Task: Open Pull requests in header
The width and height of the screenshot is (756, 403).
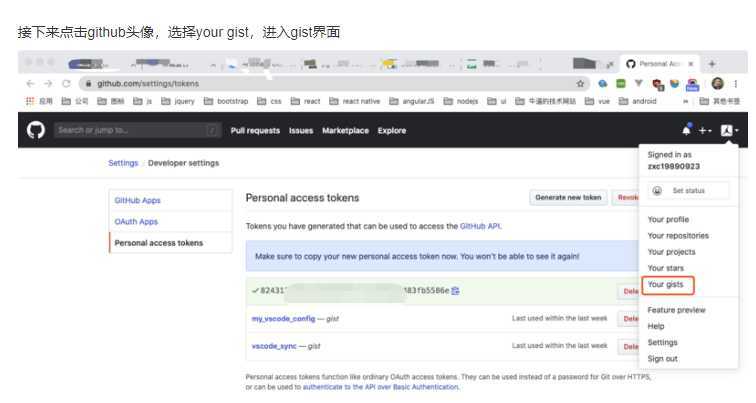Action: click(255, 131)
